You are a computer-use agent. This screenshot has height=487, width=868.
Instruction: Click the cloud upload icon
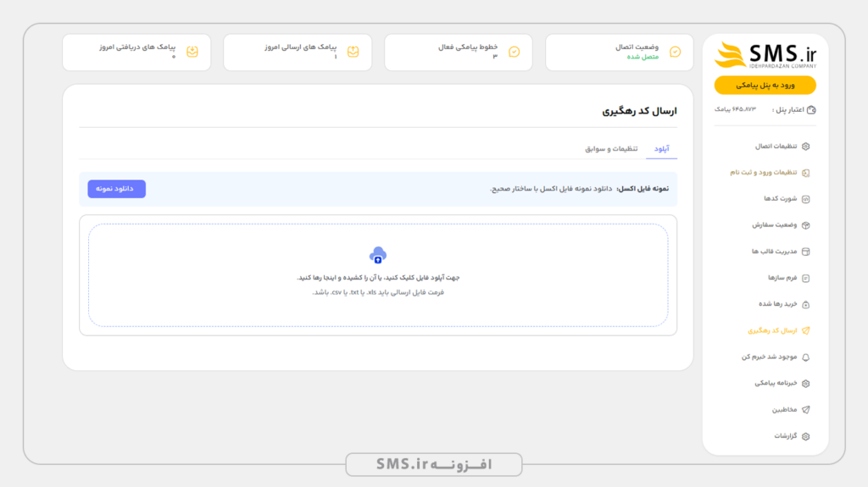point(378,255)
